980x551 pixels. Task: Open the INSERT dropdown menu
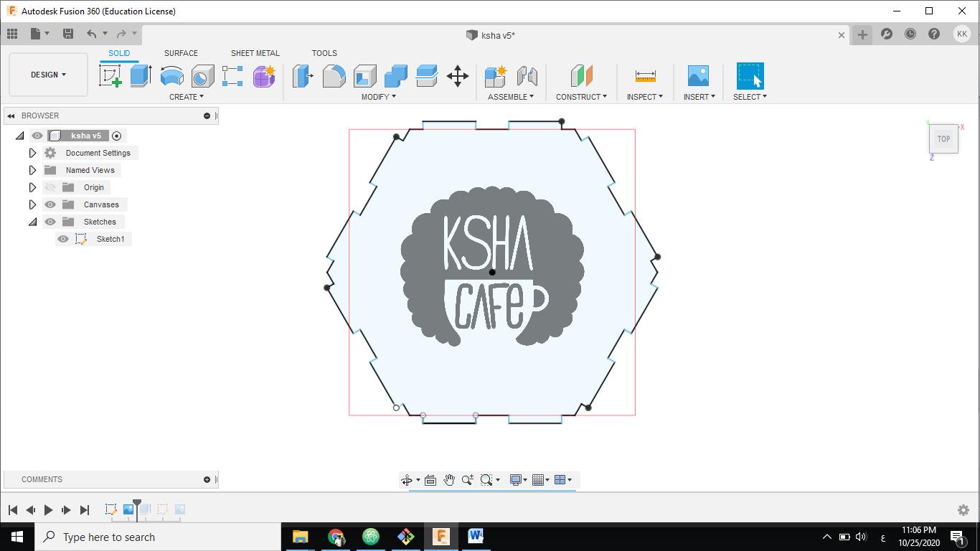[x=699, y=97]
